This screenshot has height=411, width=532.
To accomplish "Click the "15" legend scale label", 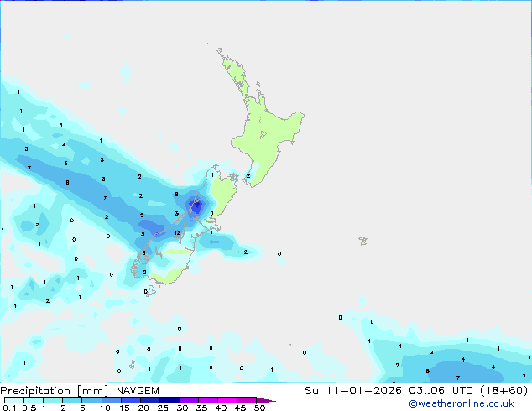I will click(x=124, y=408).
